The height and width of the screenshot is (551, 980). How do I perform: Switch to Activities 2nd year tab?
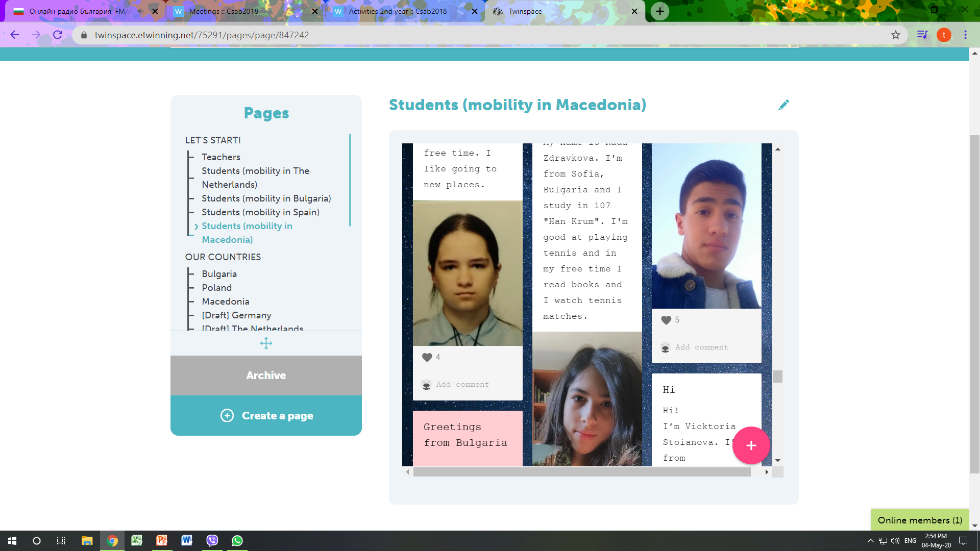[397, 11]
